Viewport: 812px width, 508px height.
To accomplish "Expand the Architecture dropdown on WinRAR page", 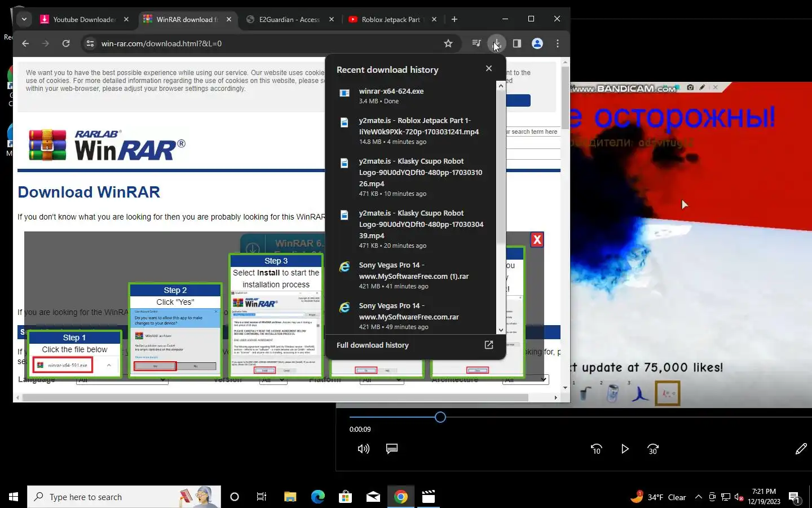I will coord(525,380).
